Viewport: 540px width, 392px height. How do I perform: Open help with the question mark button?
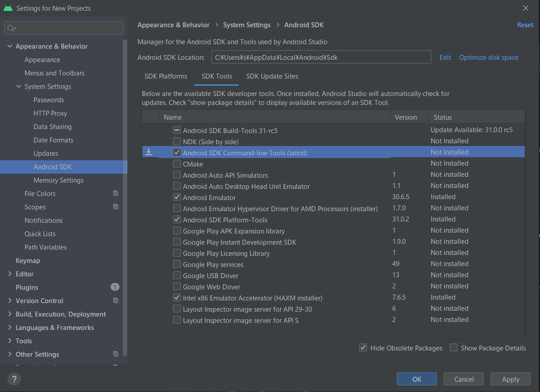(x=14, y=379)
